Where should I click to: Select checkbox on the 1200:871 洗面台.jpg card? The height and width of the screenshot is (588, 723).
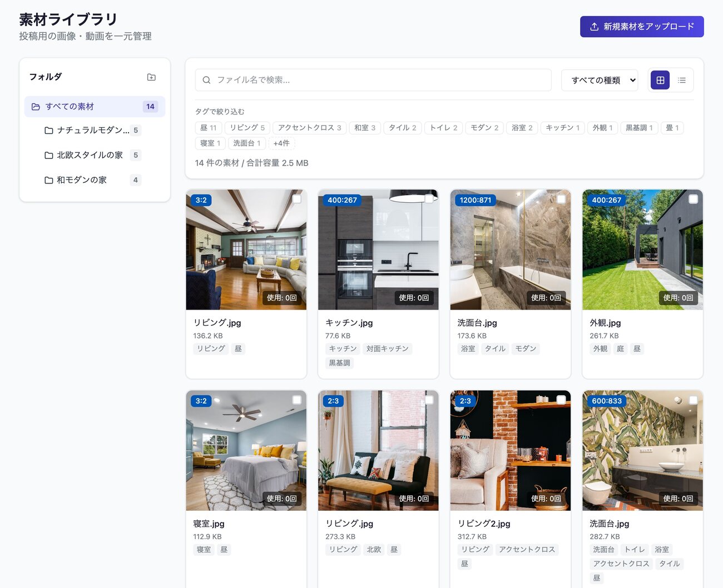pos(561,199)
